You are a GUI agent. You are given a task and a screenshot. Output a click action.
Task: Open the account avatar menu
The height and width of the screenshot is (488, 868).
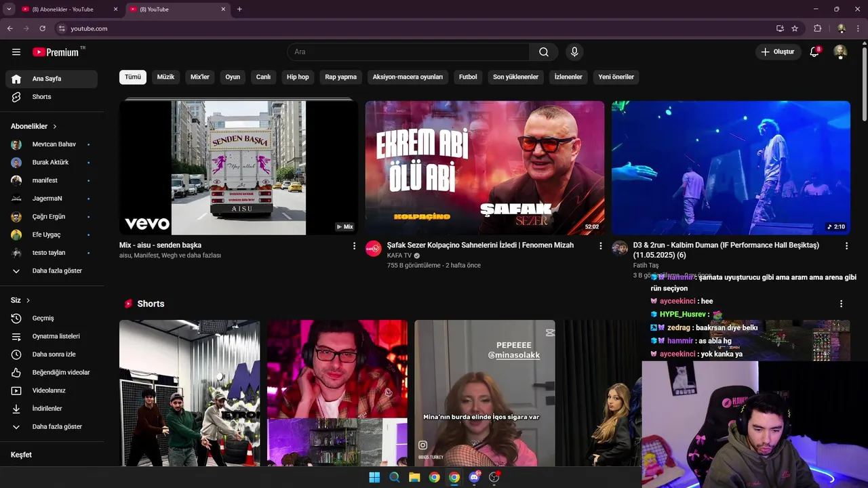pos(840,52)
